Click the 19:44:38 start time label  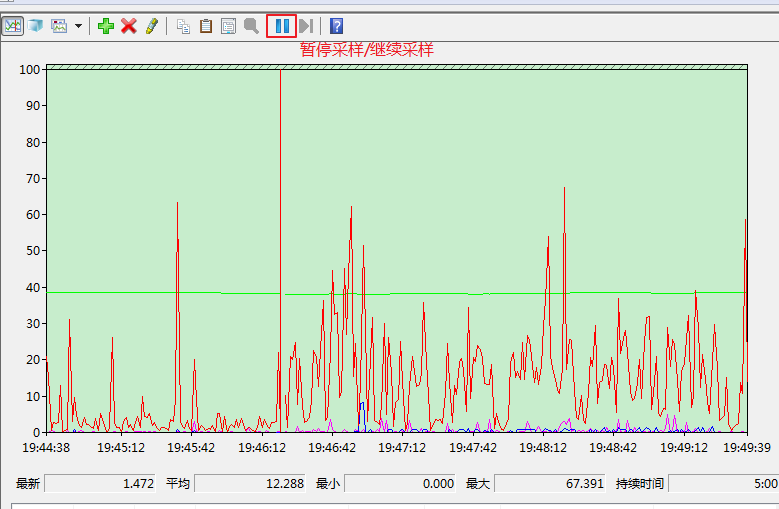point(46,447)
